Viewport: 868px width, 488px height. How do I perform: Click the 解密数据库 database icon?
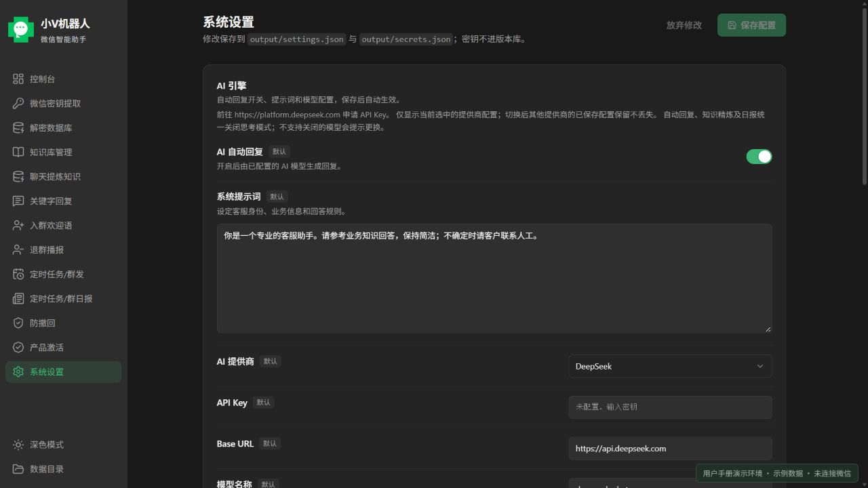tap(18, 128)
